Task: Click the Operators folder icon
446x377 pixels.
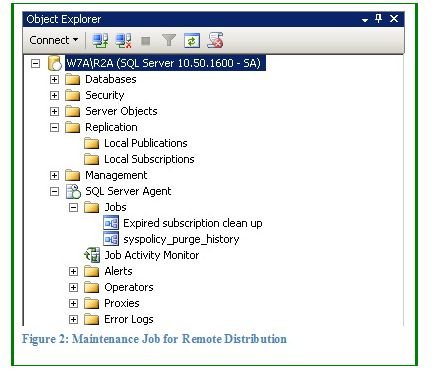Action: (x=92, y=287)
